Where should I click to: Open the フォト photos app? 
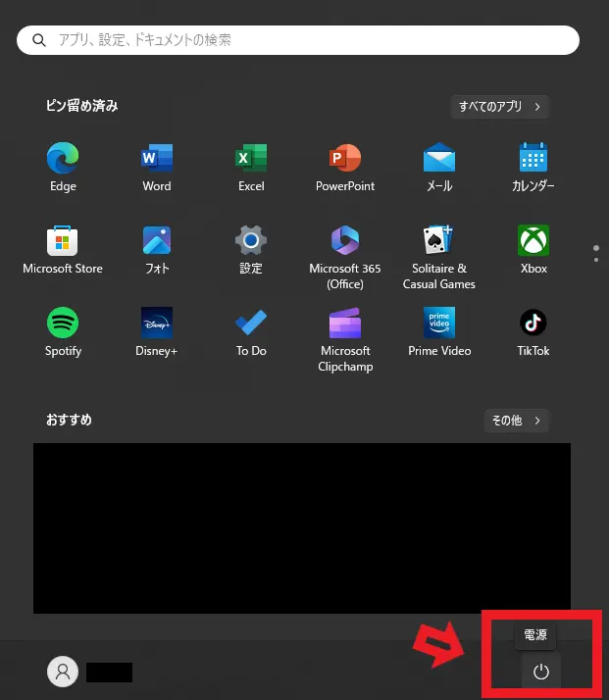(157, 240)
